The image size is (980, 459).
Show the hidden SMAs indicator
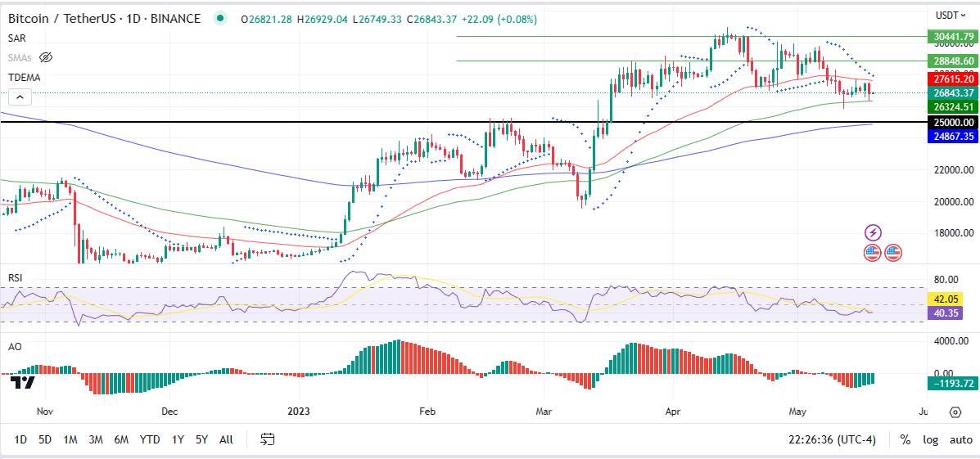(46, 57)
